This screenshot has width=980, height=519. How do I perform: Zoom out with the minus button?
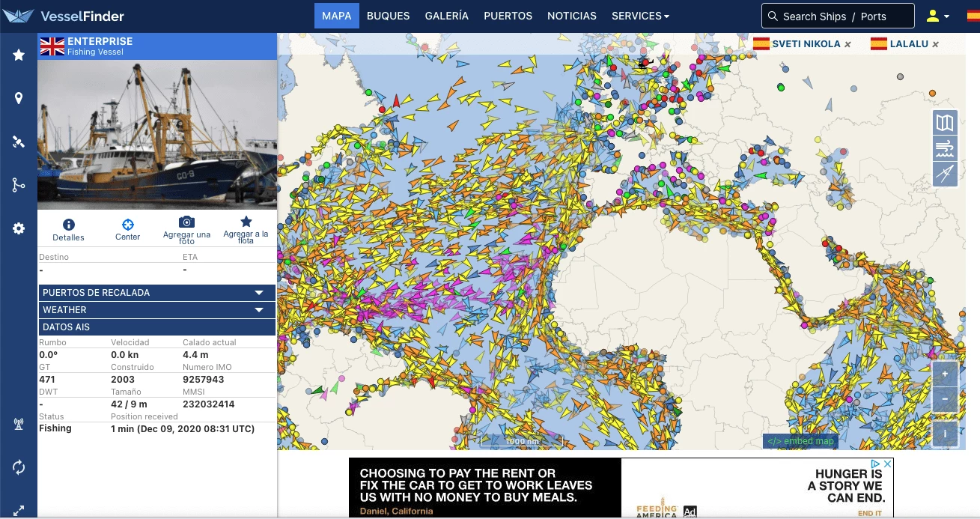click(x=945, y=399)
